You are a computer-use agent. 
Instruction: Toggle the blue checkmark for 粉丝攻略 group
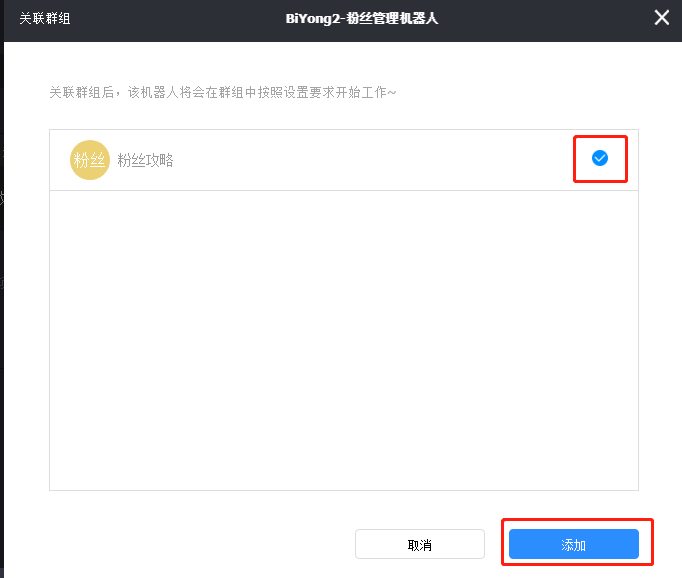[x=600, y=158]
